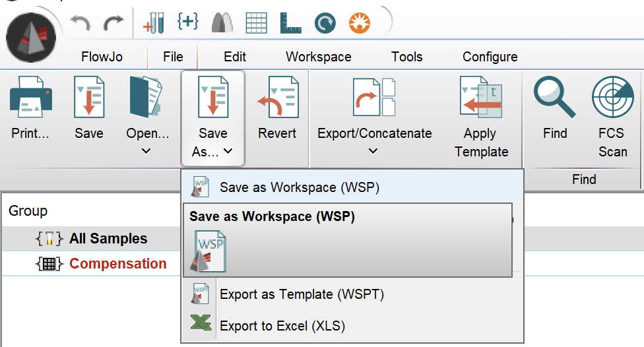Select the All Samples group row
The height and width of the screenshot is (347, 644).
[x=91, y=239]
